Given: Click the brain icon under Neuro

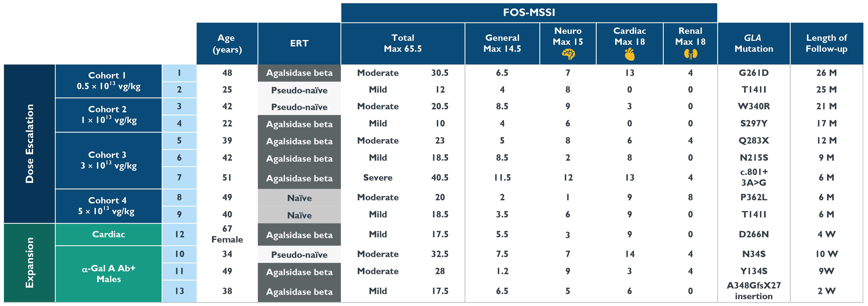Looking at the screenshot, I should 568,54.
